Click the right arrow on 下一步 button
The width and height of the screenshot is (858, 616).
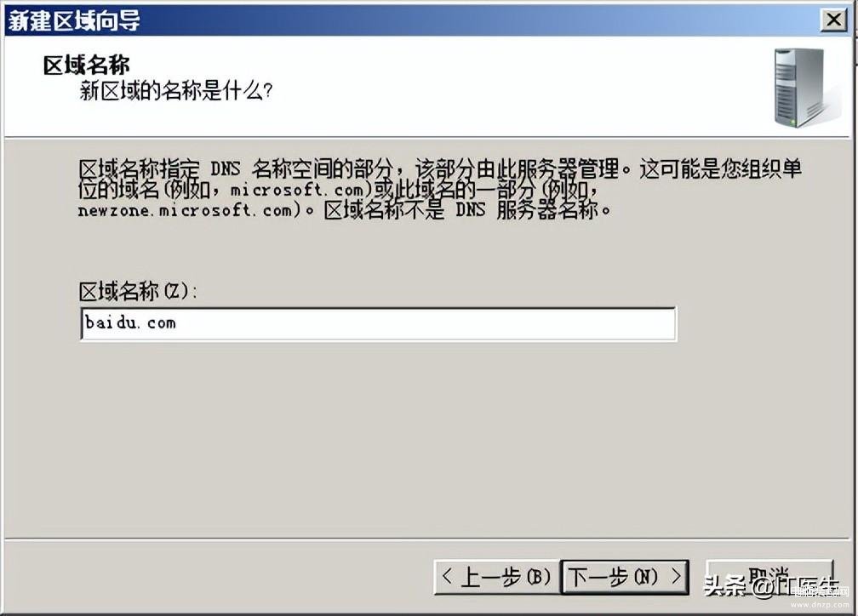677,576
